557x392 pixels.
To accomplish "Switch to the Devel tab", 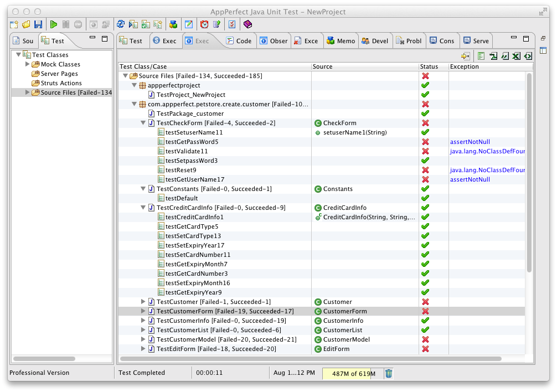I will click(375, 41).
